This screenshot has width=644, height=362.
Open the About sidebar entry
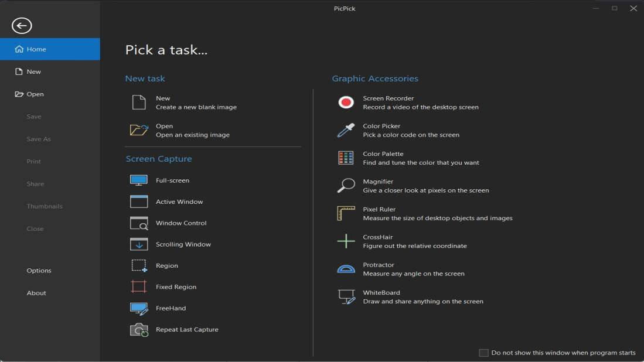click(x=36, y=293)
